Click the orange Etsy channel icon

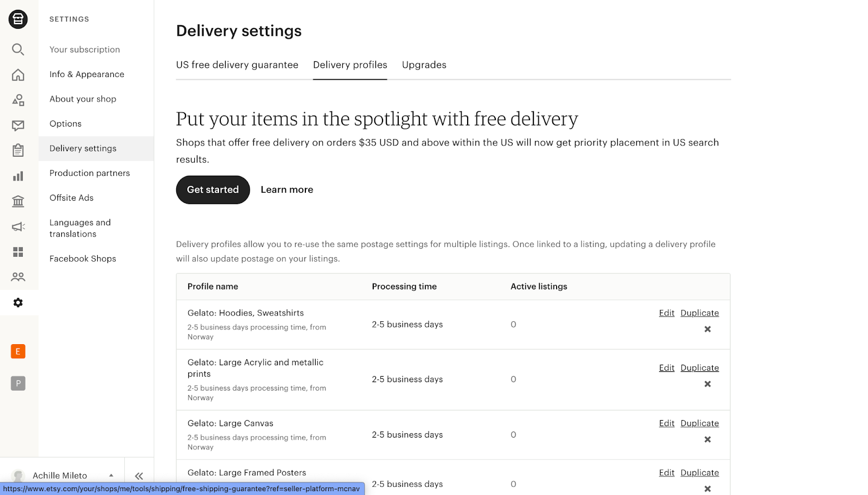coord(18,351)
